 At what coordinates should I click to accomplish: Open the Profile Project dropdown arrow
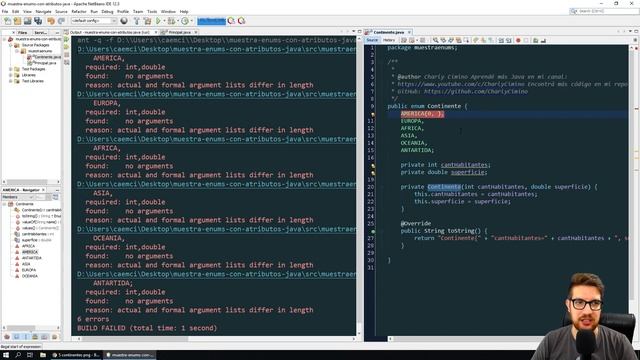point(191,21)
